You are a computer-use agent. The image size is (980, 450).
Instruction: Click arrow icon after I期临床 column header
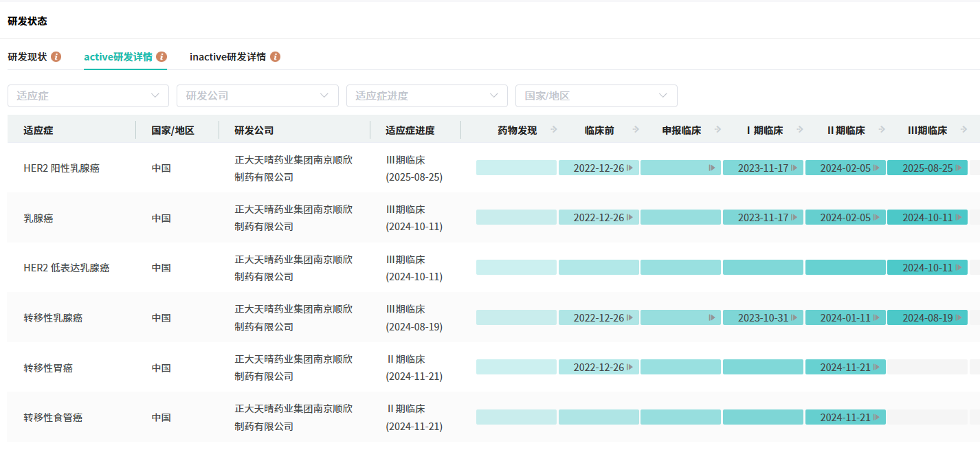pos(800,129)
